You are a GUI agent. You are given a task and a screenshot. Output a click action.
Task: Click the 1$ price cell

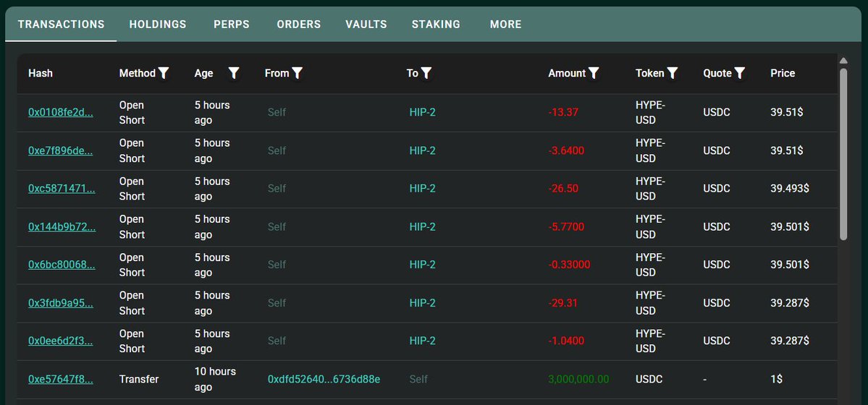[x=776, y=380]
